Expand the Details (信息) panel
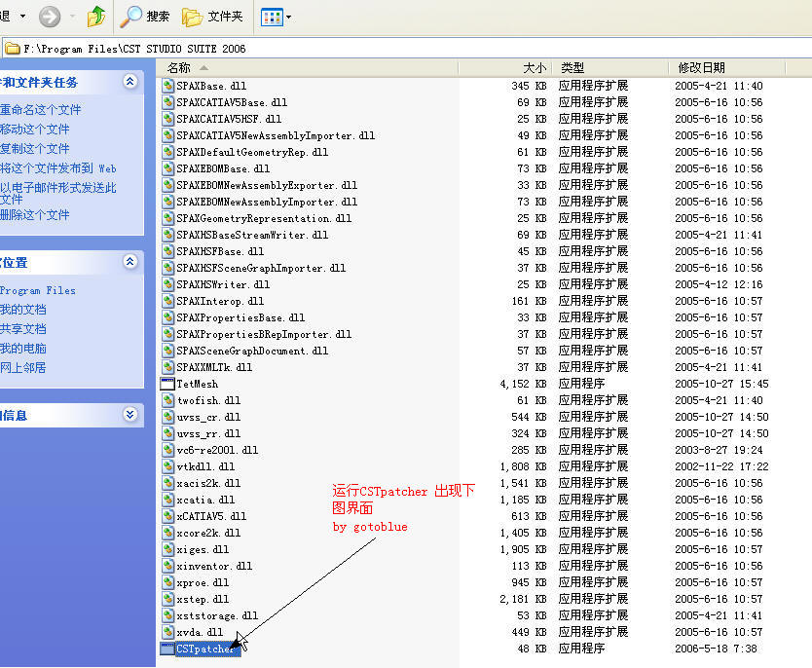The height and width of the screenshot is (668, 812). click(x=130, y=414)
